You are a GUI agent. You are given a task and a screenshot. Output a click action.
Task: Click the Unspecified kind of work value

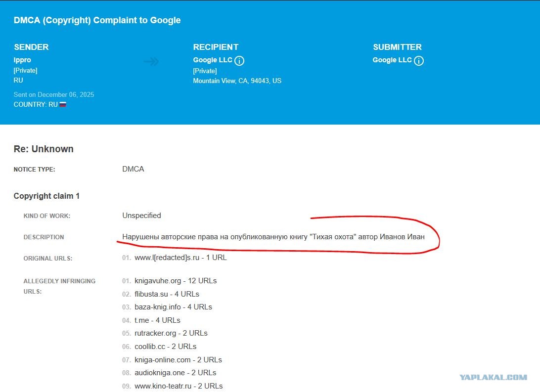click(x=141, y=216)
